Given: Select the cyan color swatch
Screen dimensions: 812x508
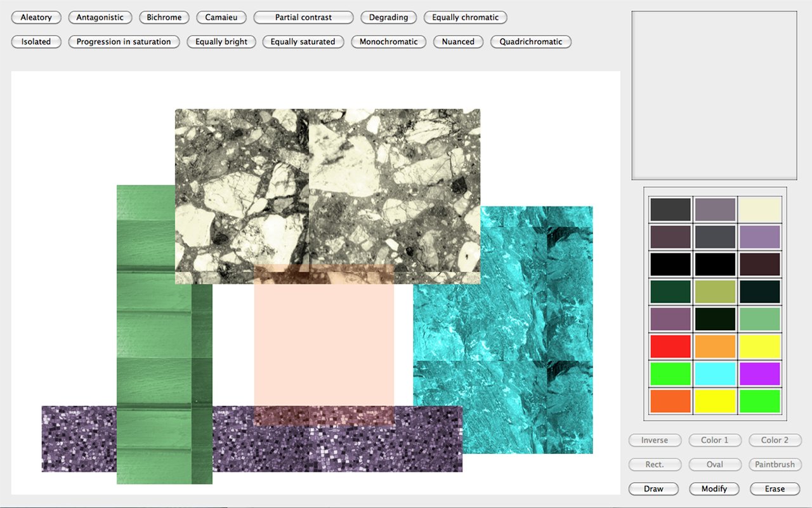Looking at the screenshot, I should click(715, 373).
